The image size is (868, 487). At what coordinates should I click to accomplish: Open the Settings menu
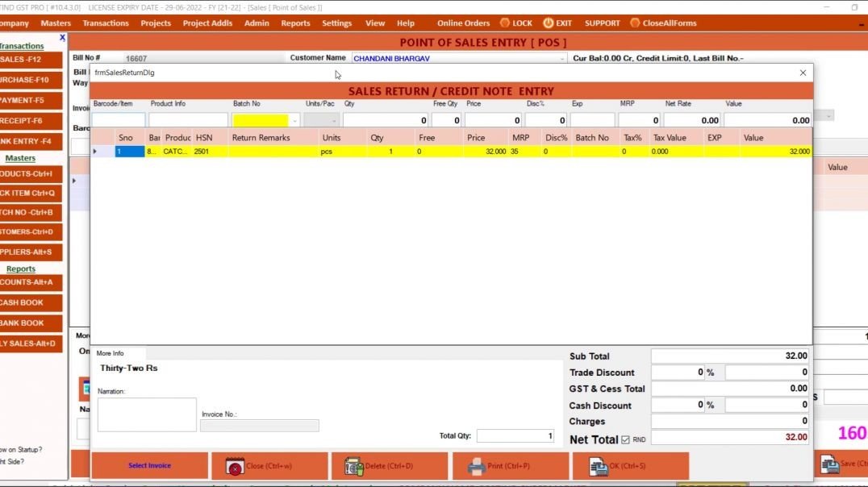click(x=336, y=23)
